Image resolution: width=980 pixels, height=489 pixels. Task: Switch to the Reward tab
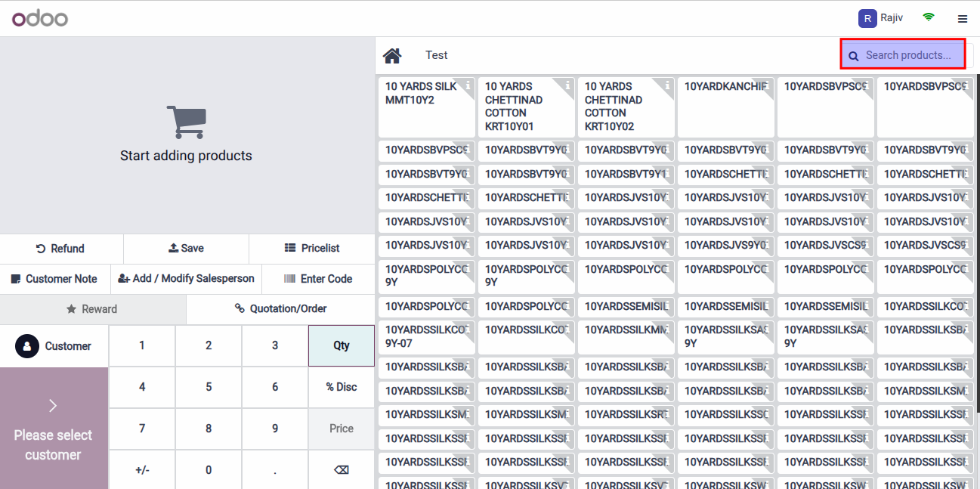tap(93, 308)
